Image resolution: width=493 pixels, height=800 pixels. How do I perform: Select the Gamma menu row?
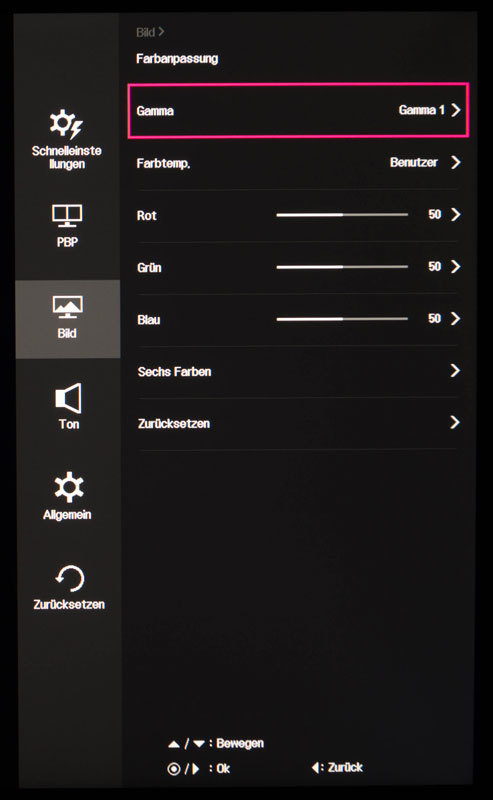click(x=298, y=110)
